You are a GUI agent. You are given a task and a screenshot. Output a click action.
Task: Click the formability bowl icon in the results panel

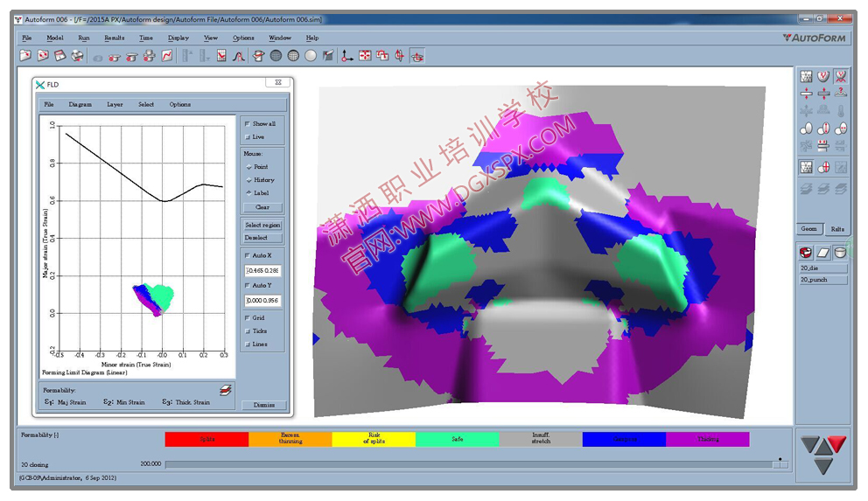click(x=823, y=76)
